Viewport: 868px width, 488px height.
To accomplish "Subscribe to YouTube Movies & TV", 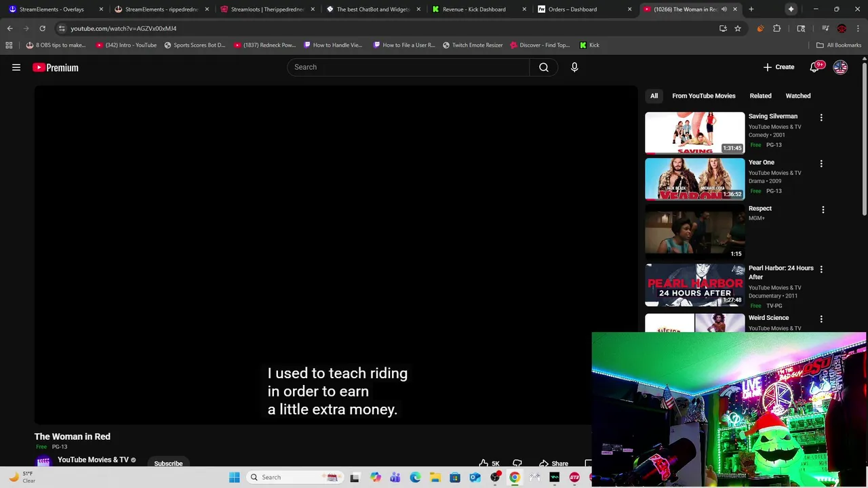I will pos(168,464).
